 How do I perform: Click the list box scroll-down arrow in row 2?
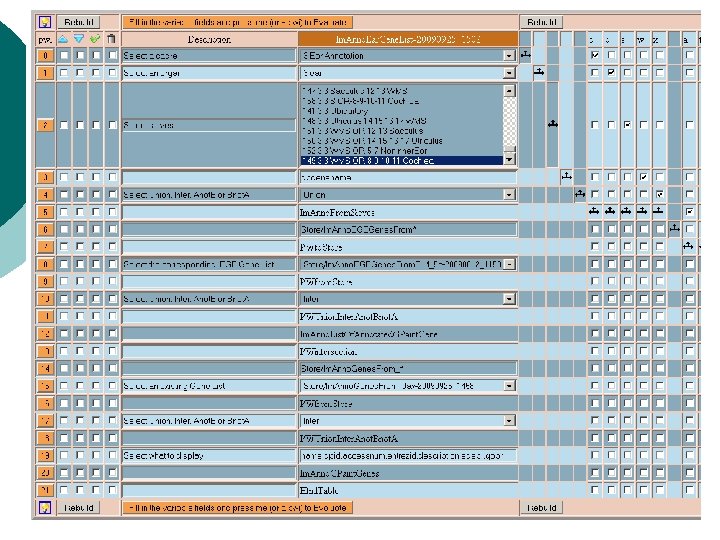509,159
